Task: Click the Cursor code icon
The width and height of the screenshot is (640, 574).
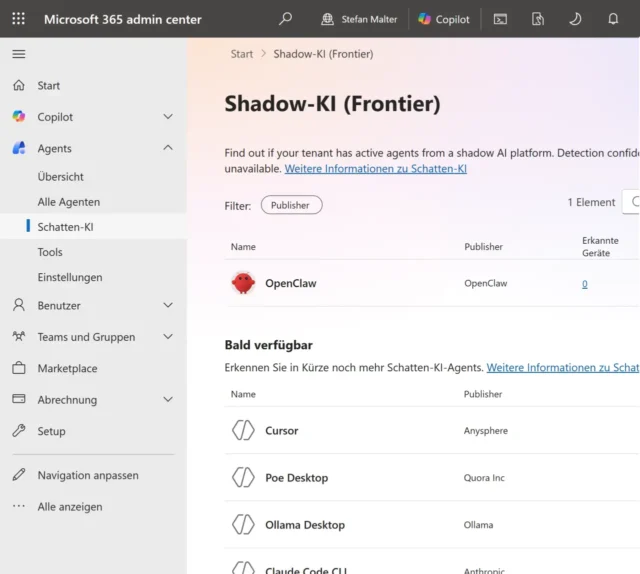Action: click(x=243, y=430)
